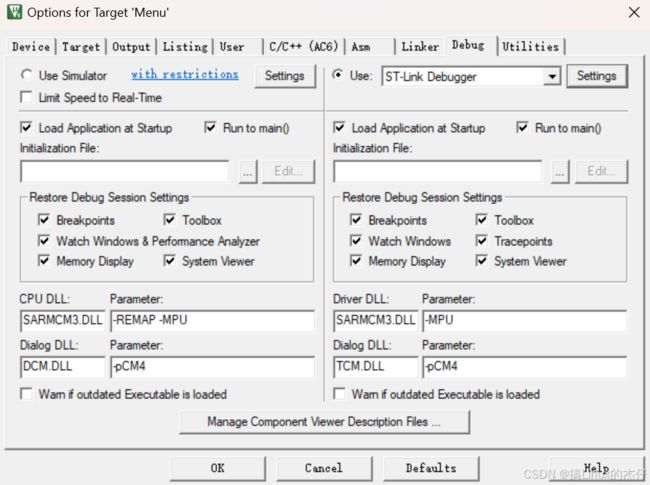Open the Help button
The image size is (650, 485).
click(x=596, y=468)
